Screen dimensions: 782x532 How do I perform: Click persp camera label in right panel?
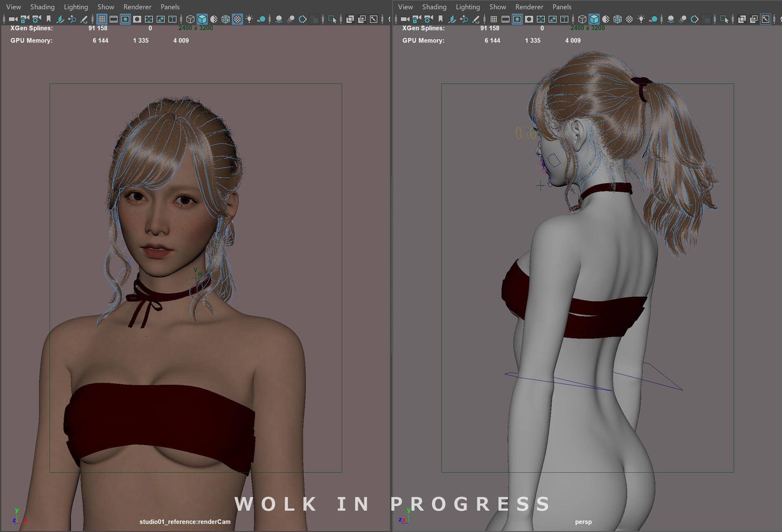(x=583, y=522)
